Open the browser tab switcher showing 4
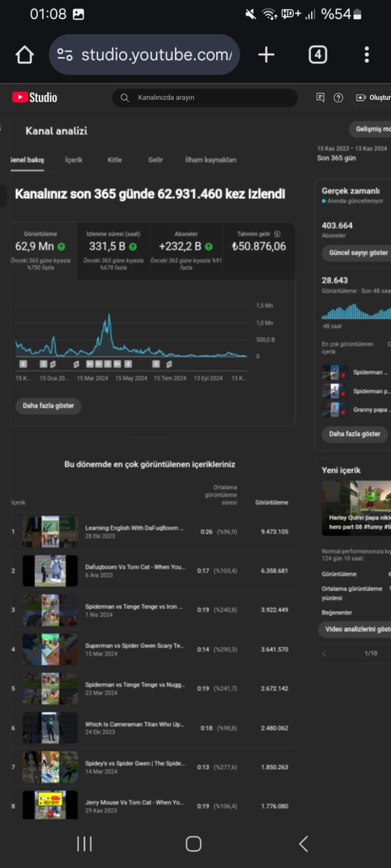 (318, 54)
